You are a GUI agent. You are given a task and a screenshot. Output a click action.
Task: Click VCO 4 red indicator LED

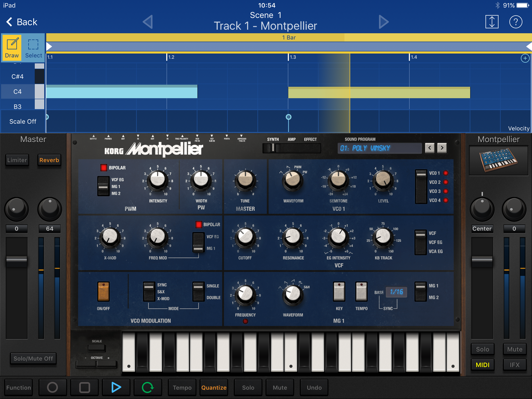446,200
